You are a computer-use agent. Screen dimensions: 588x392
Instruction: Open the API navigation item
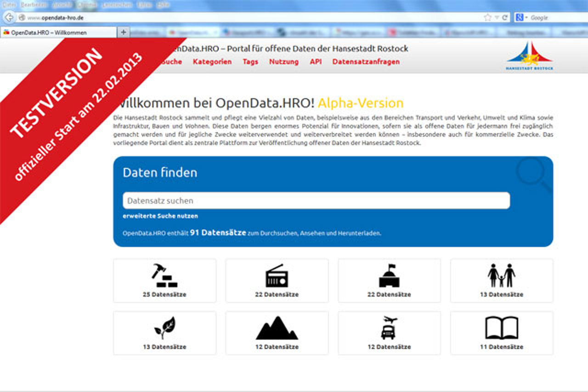click(316, 62)
